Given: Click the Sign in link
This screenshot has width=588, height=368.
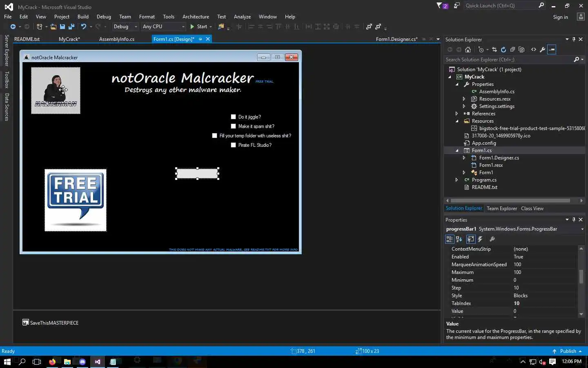Looking at the screenshot, I should (560, 17).
